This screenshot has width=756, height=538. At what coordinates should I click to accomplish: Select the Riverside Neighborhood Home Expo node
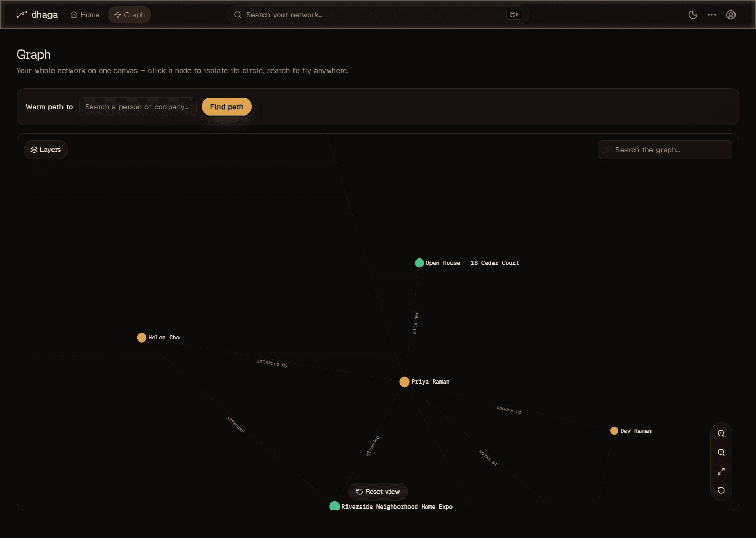(x=334, y=506)
